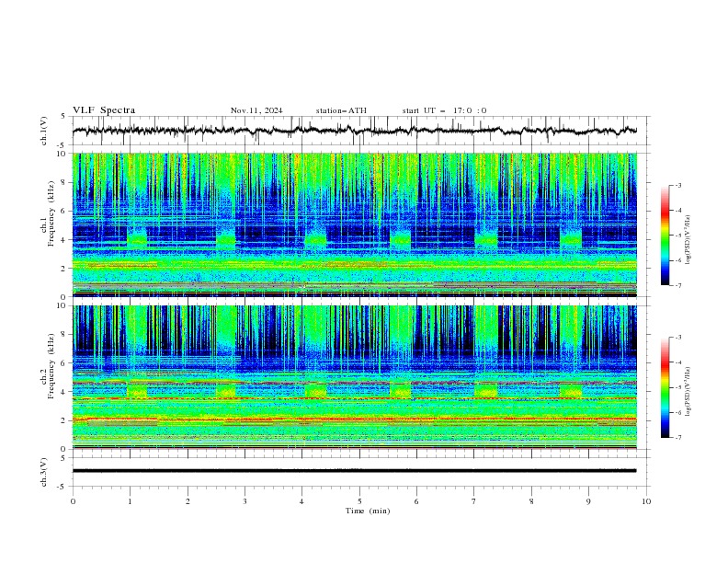Click the "Time (min)" x-axis label
This screenshot has width=728, height=563.
[x=368, y=511]
